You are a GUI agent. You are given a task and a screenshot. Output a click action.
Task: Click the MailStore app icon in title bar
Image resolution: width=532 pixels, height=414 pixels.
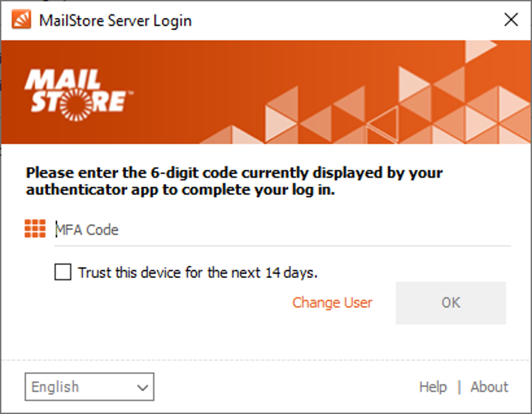click(x=21, y=19)
